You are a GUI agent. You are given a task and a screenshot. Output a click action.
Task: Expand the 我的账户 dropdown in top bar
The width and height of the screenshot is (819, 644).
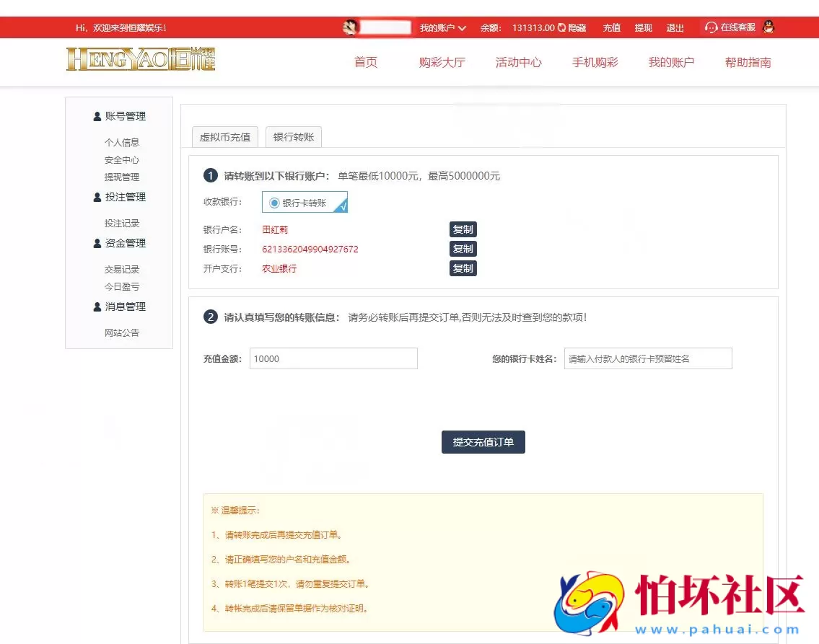pyautogui.click(x=442, y=27)
